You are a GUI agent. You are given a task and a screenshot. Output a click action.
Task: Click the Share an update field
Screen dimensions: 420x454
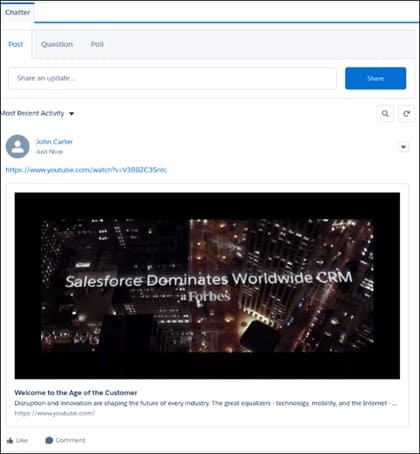pos(172,78)
